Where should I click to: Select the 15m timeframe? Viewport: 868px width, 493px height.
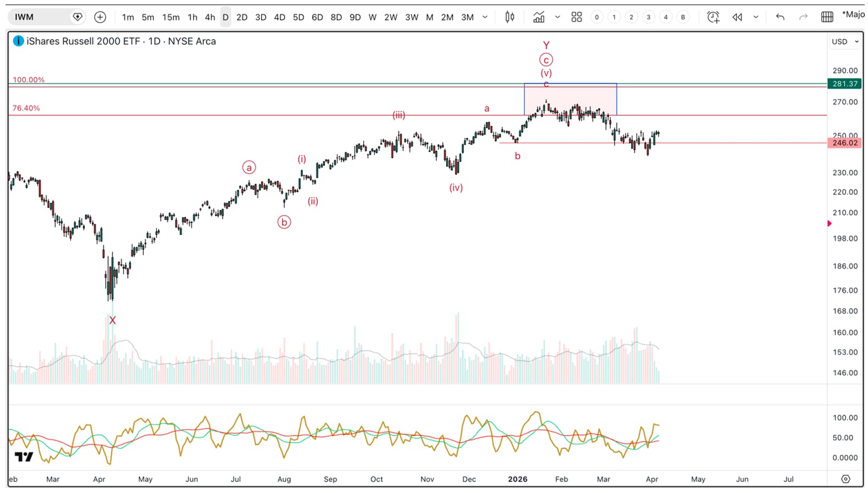pyautogui.click(x=171, y=17)
